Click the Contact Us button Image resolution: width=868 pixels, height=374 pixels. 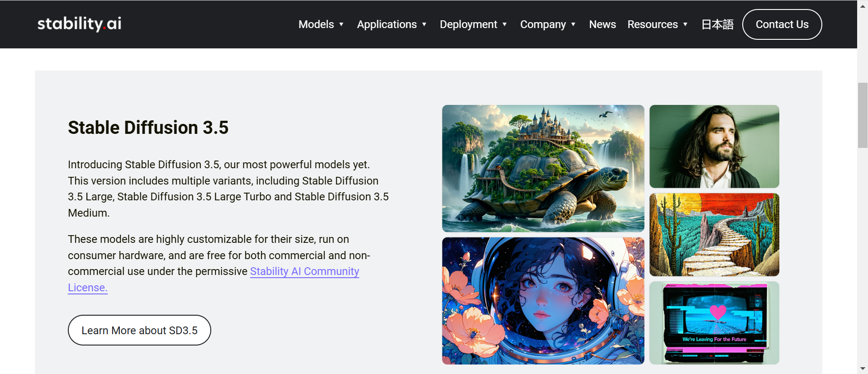782,24
